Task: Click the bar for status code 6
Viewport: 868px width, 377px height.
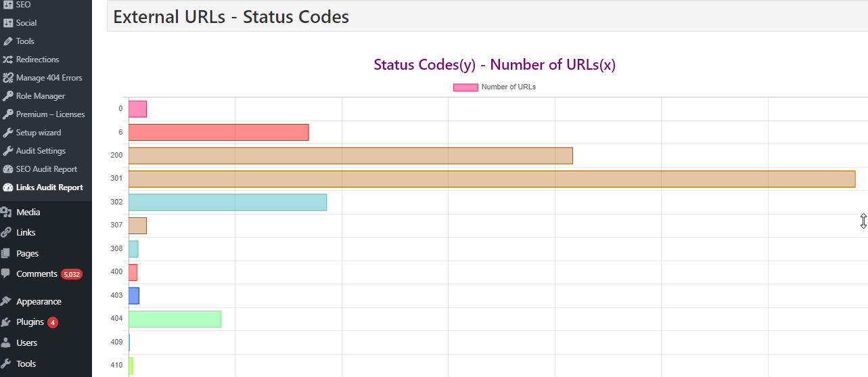Action: [x=219, y=132]
